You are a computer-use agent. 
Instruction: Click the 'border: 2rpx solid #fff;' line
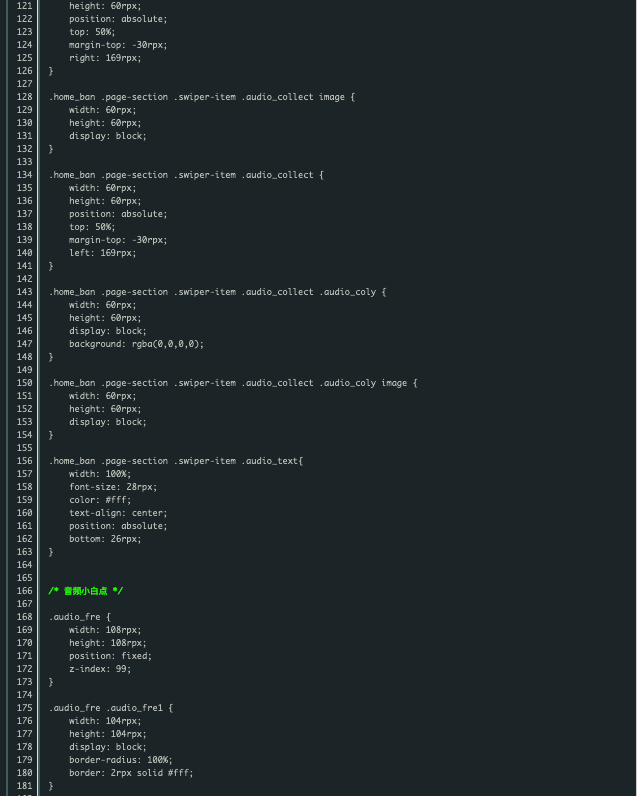coord(131,773)
